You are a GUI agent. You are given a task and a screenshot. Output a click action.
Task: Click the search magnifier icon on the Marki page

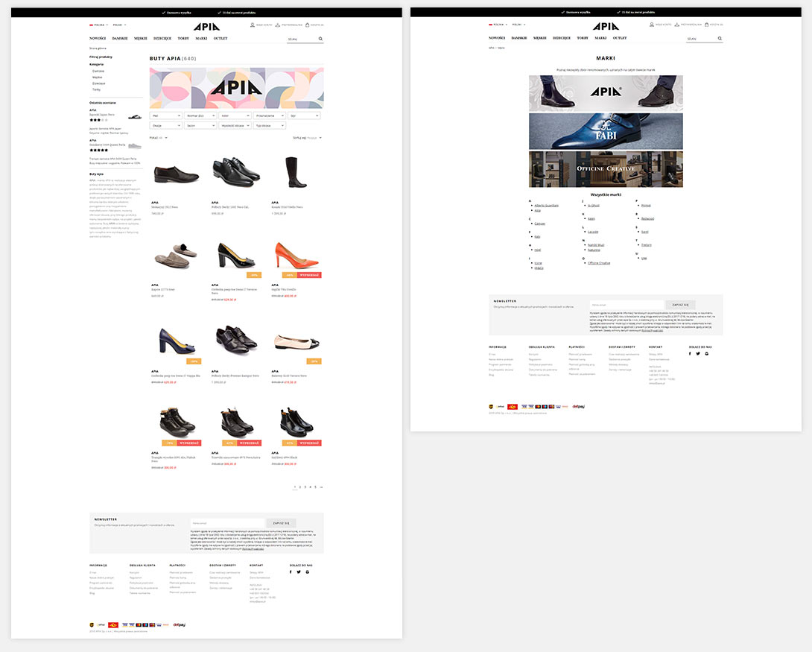click(720, 38)
